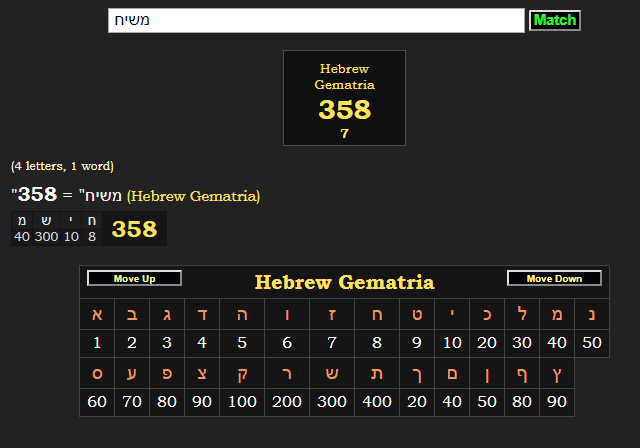
Task: Click the value 400 cell in the table
Action: point(375,402)
